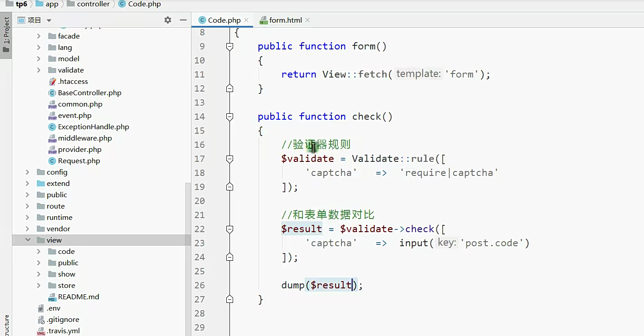Fold array end marker at line 24

pos(229,257)
